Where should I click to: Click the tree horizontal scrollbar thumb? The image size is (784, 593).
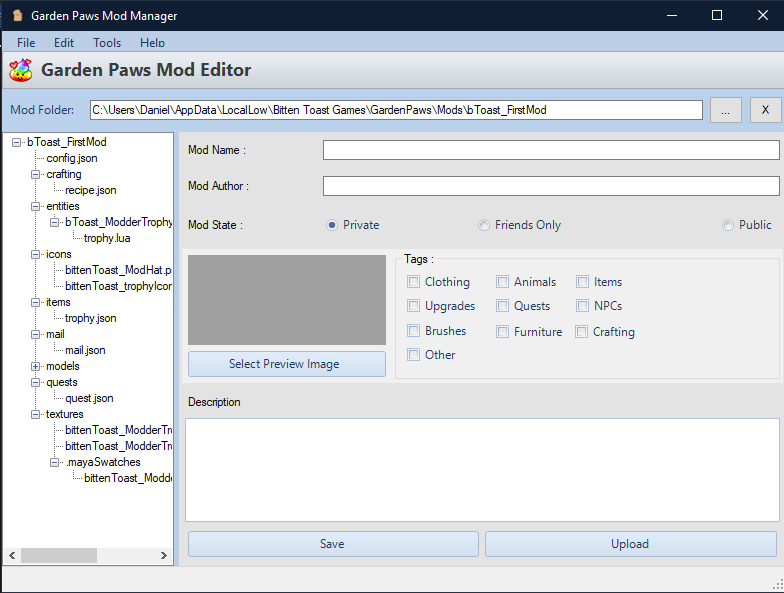(58, 556)
